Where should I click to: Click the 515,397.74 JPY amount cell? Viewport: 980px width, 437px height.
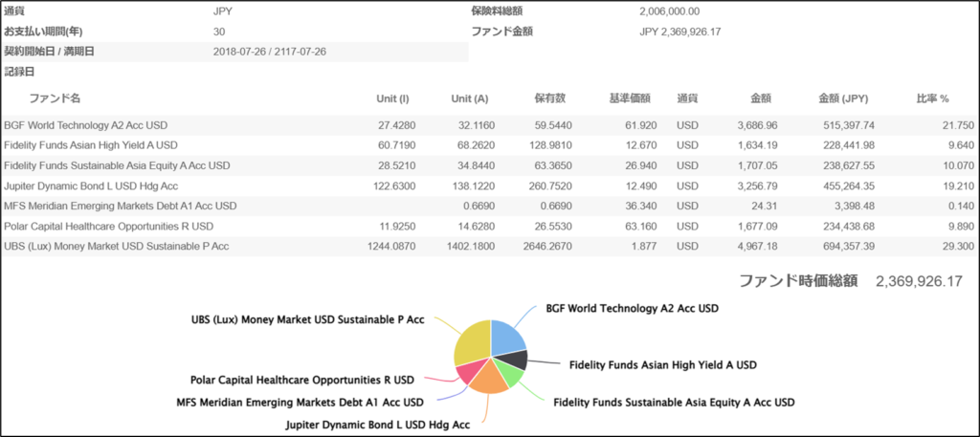click(848, 125)
